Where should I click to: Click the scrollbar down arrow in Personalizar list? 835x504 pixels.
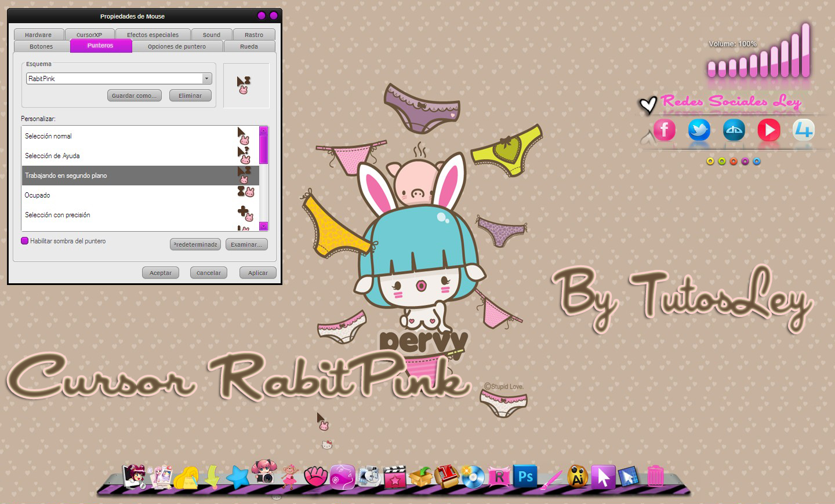pos(264,226)
